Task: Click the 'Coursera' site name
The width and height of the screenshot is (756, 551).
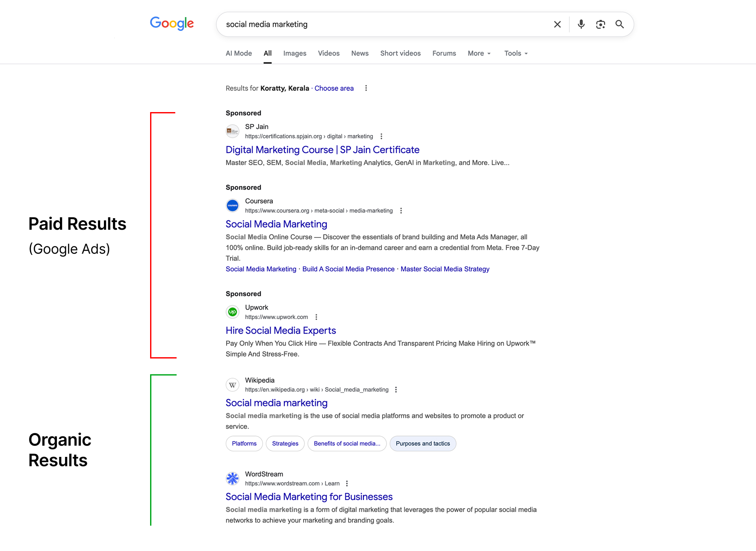Action: click(x=259, y=201)
